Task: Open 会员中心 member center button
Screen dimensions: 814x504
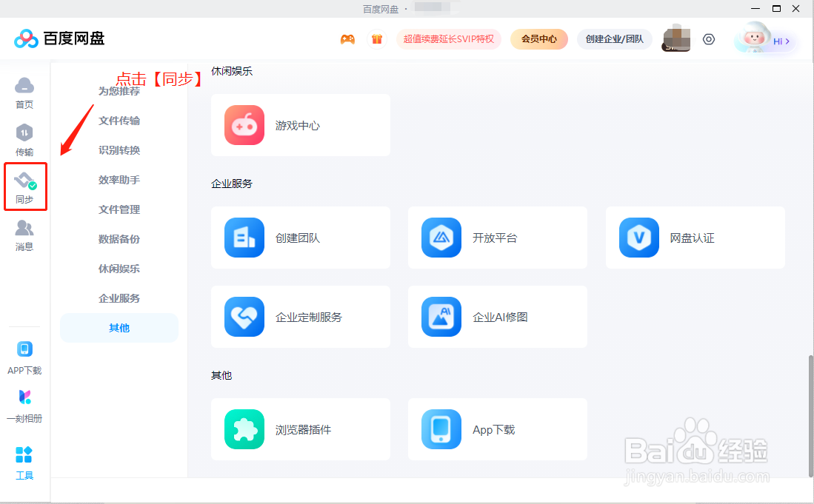Action: (x=539, y=39)
